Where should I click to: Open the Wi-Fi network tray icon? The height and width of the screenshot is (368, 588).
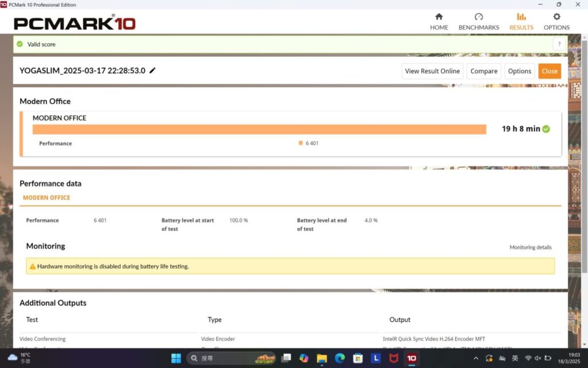tap(528, 358)
